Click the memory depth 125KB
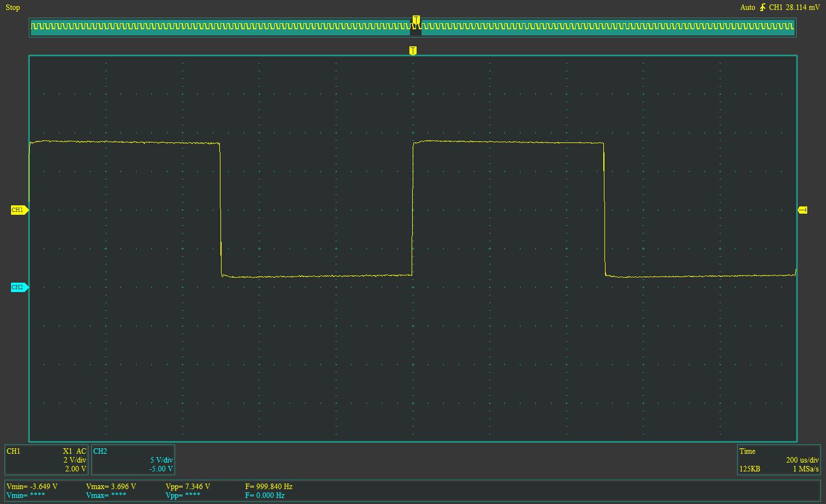The height and width of the screenshot is (504, 826). coord(750,469)
